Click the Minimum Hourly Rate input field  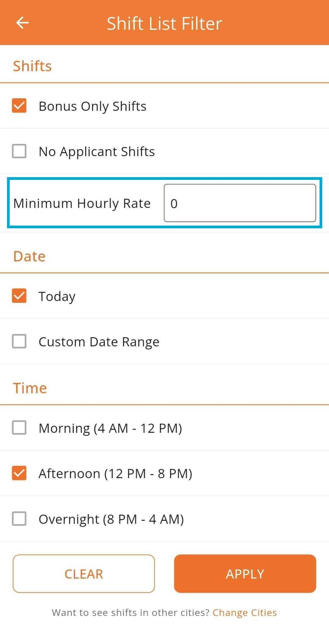pyautogui.click(x=240, y=203)
